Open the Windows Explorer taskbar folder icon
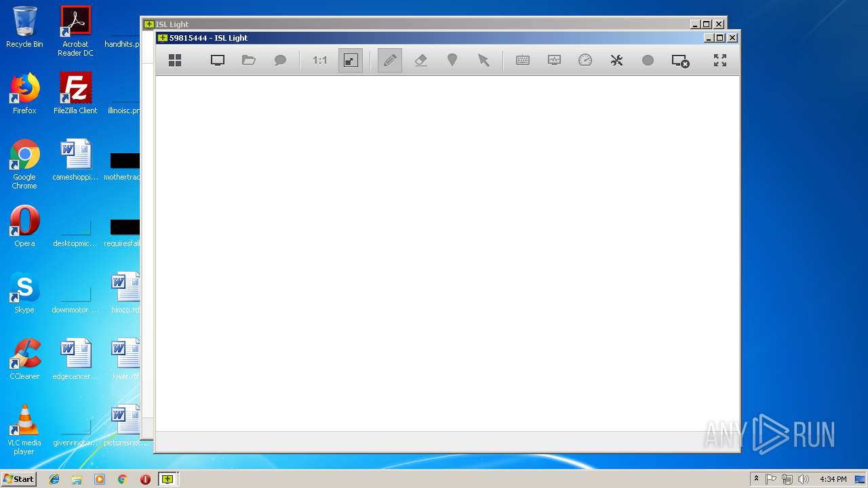The image size is (868, 488). click(x=77, y=479)
